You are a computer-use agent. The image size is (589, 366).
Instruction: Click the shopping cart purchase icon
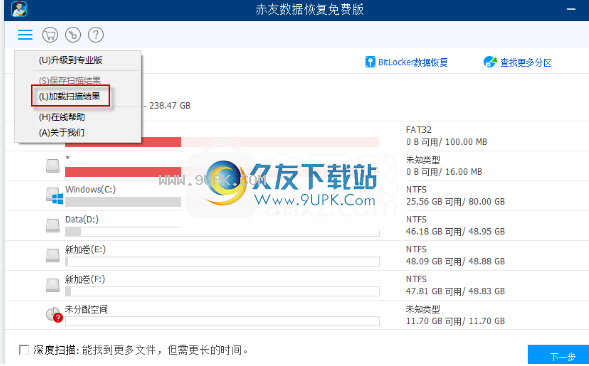(50, 35)
